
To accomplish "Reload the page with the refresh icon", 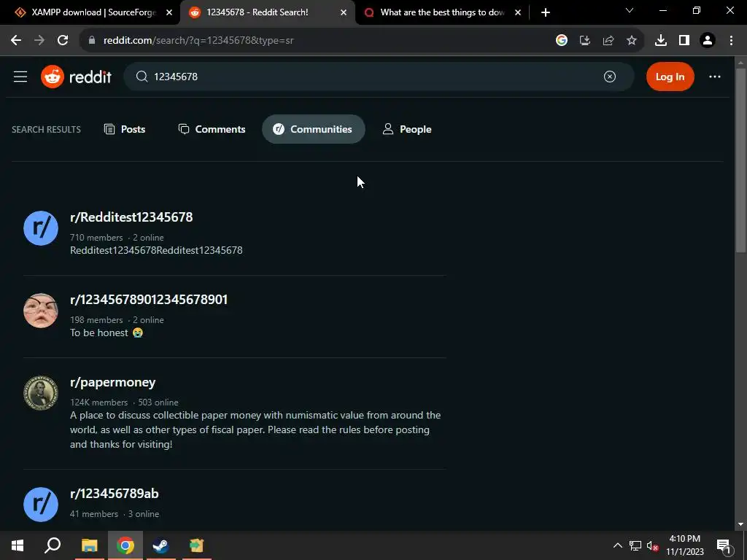I will [x=63, y=41].
